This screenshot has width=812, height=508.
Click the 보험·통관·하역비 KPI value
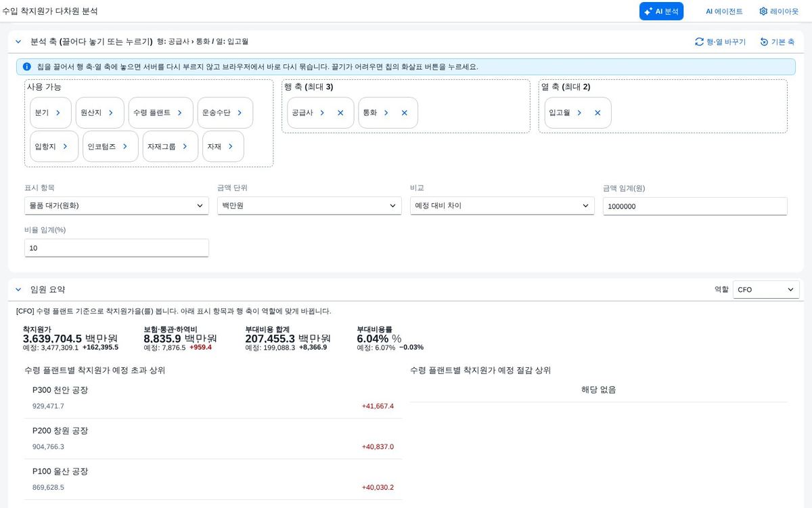point(180,339)
